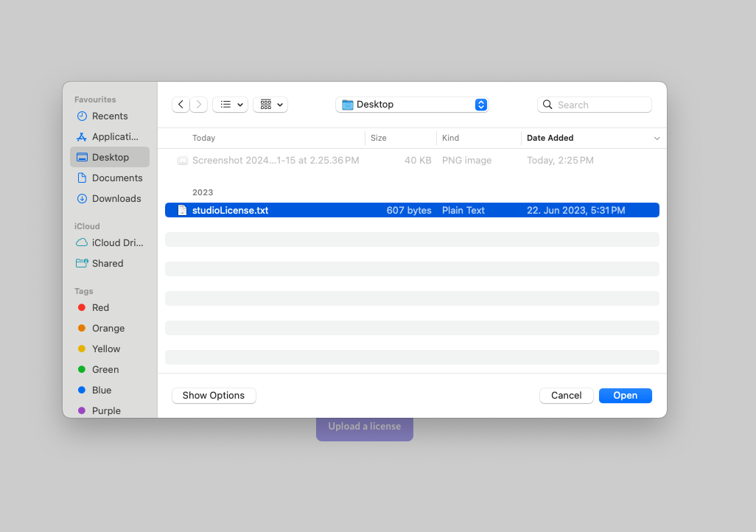The width and height of the screenshot is (756, 532).
Task: Open the grouping options dropdown
Action: pyautogui.click(x=270, y=105)
